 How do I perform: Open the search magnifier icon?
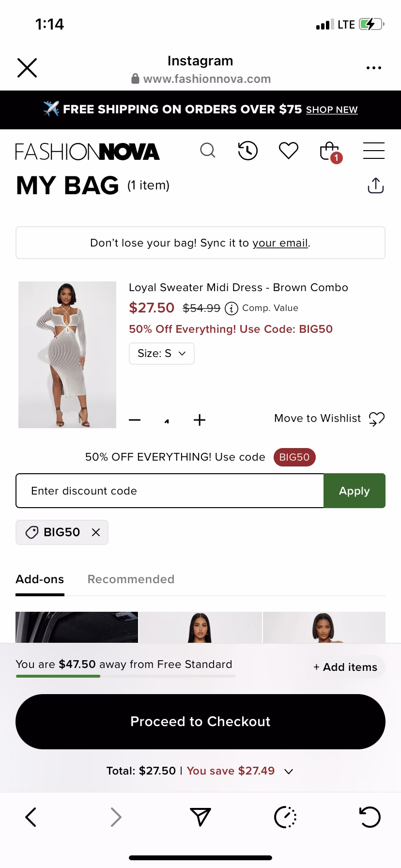tap(207, 151)
